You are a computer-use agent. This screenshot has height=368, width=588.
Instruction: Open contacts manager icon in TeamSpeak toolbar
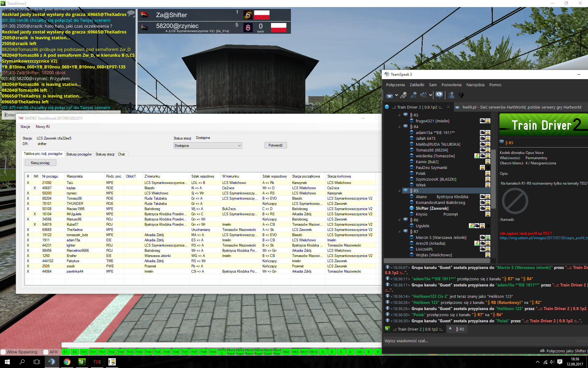tap(451, 95)
